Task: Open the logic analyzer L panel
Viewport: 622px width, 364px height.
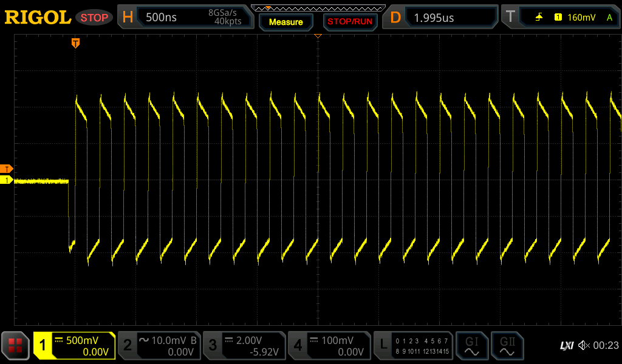Action: (x=383, y=345)
